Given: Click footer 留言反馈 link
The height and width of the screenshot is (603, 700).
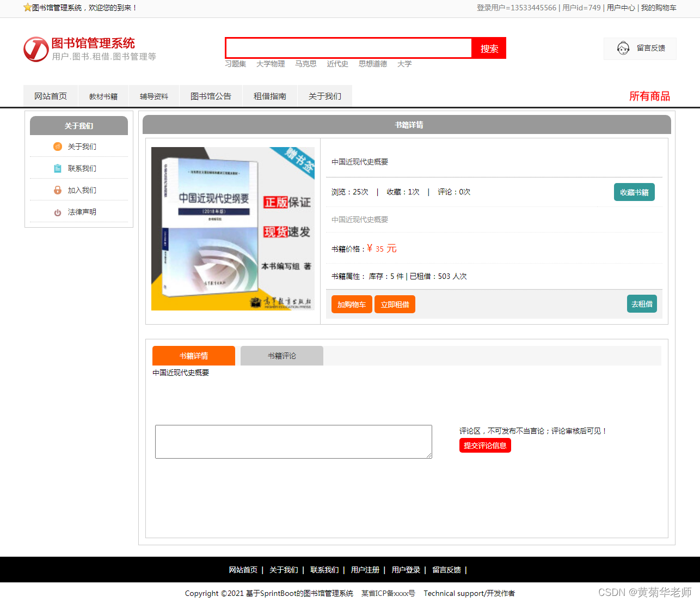Looking at the screenshot, I should pos(447,570).
